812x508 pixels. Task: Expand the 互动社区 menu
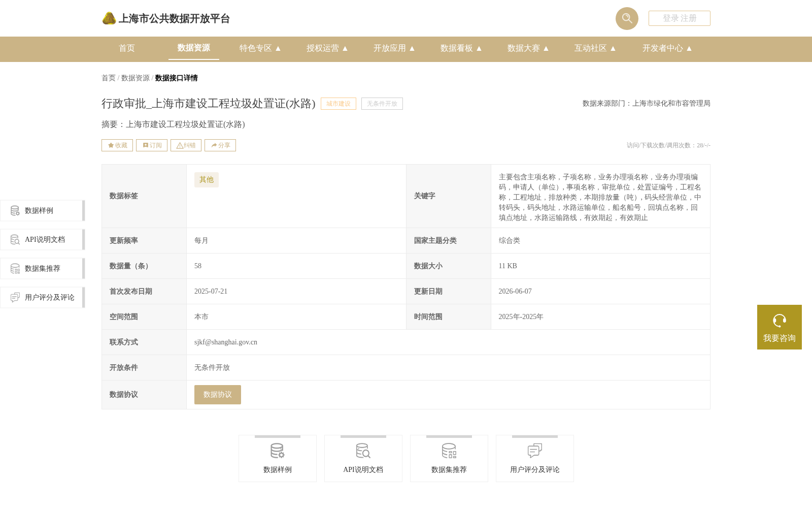(x=595, y=48)
